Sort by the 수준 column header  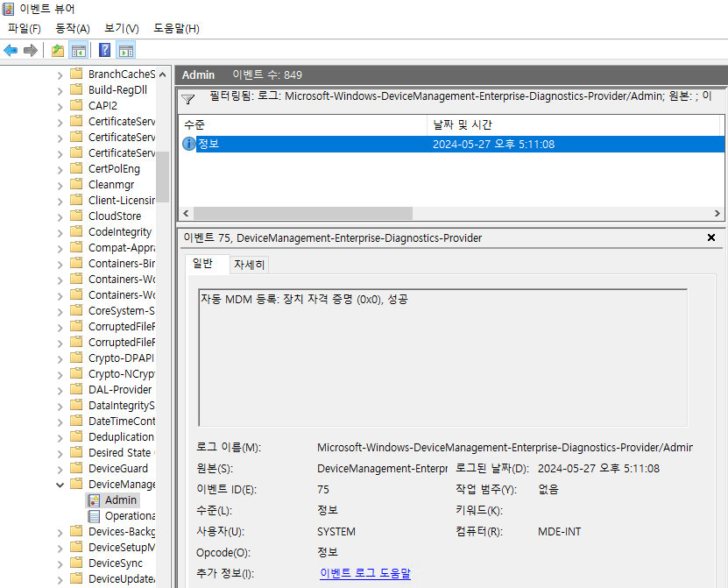point(303,124)
